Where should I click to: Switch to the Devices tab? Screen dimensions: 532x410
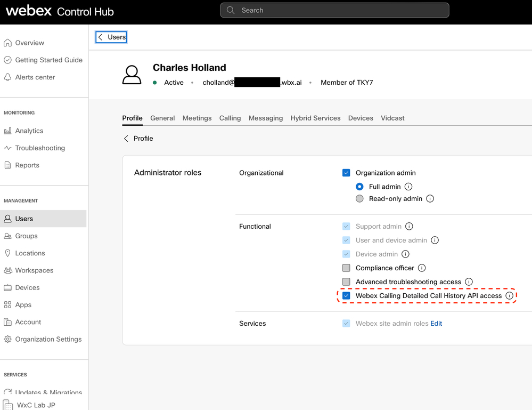pyautogui.click(x=361, y=118)
